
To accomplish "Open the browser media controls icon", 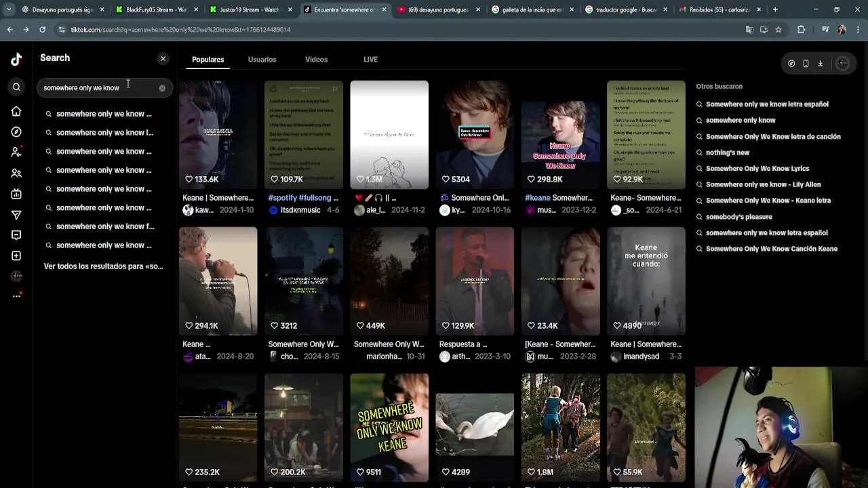I will pos(825,30).
